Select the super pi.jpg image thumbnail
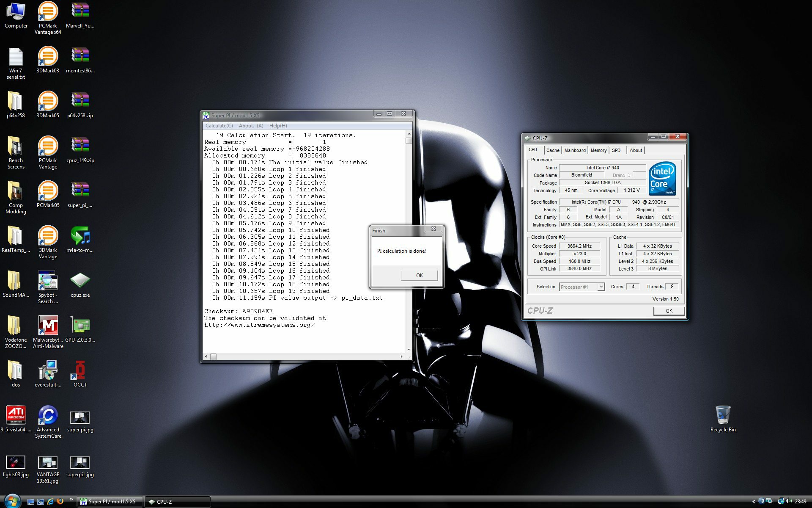812x508 pixels. click(80, 421)
